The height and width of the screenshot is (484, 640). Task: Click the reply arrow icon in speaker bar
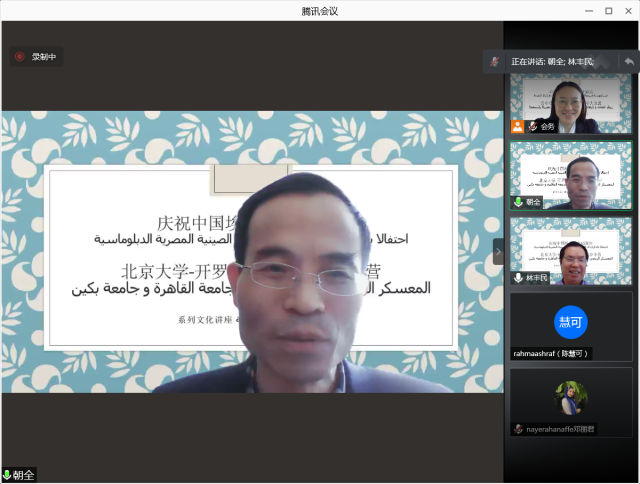[629, 62]
